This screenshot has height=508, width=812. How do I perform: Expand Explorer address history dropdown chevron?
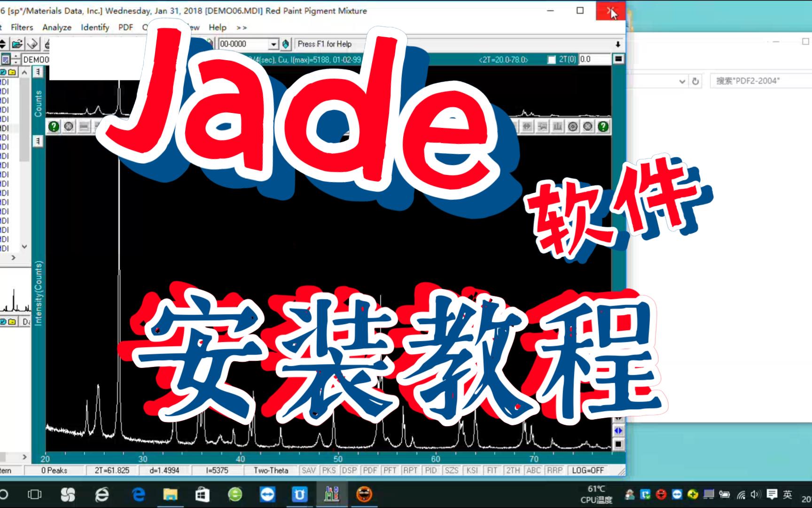(x=682, y=81)
